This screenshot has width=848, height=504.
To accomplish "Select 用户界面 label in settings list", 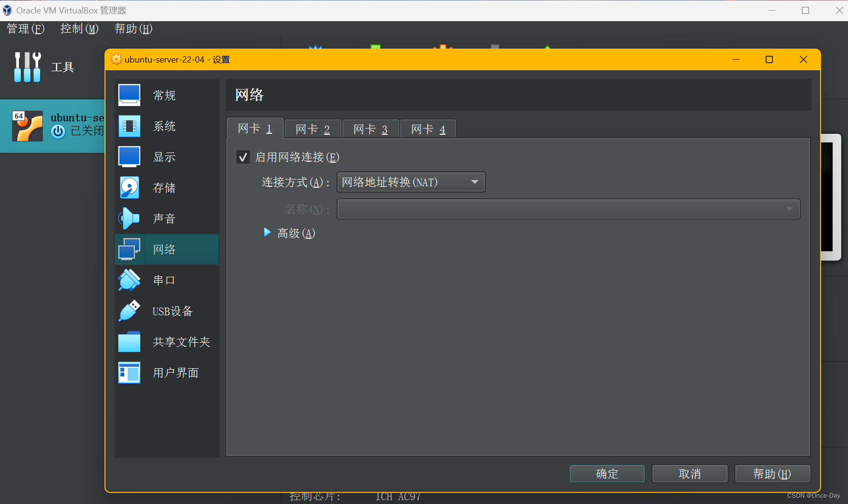I will click(x=176, y=373).
